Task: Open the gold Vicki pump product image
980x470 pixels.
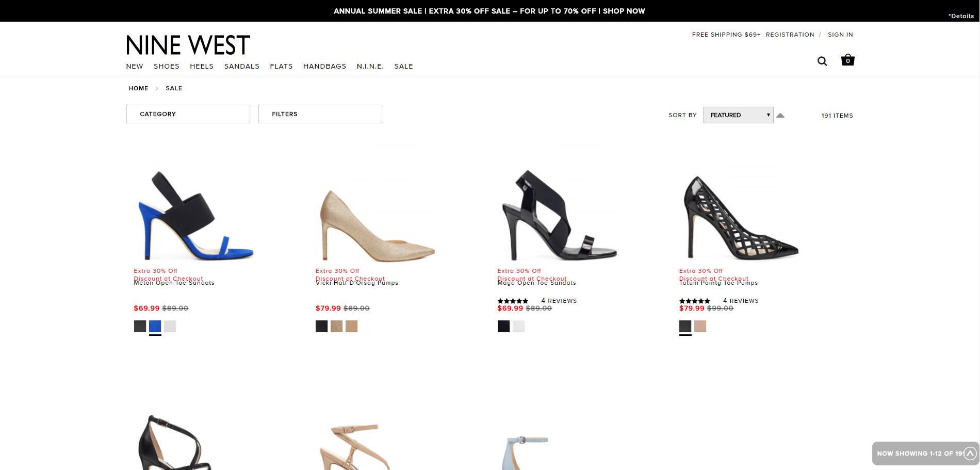Action: tap(378, 225)
